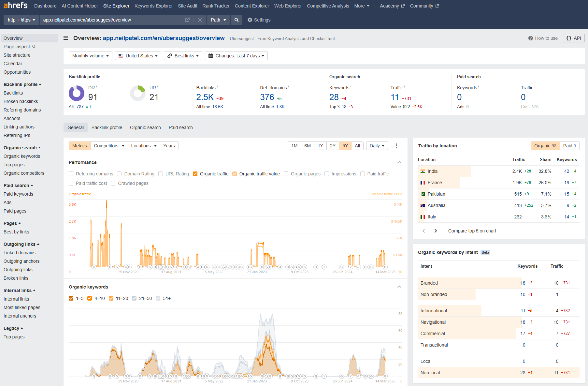Open the More menu in top navigation

click(x=362, y=6)
